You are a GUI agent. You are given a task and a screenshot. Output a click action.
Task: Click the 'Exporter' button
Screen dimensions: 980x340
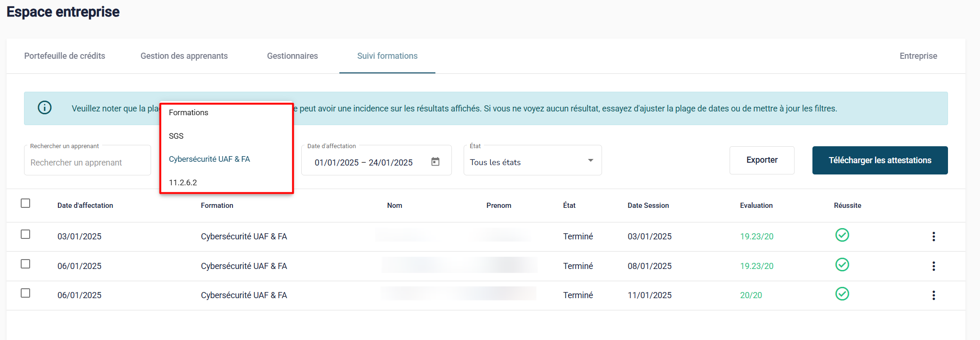pyautogui.click(x=762, y=160)
